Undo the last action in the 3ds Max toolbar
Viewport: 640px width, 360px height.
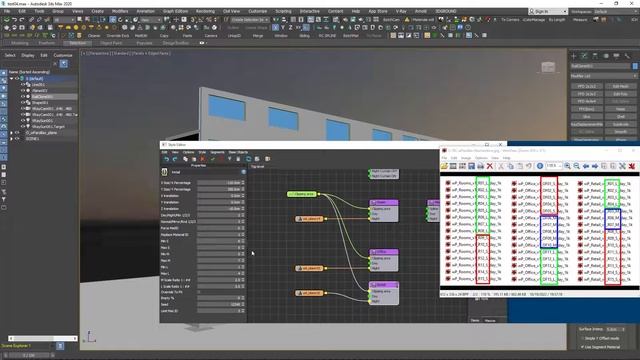15,20
